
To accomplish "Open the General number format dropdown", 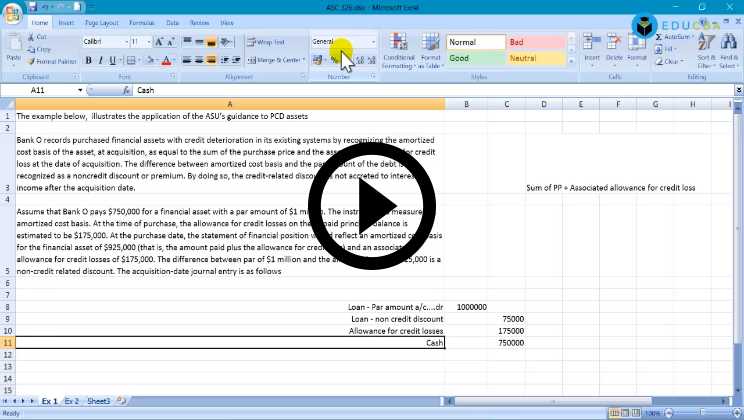I will click(374, 42).
